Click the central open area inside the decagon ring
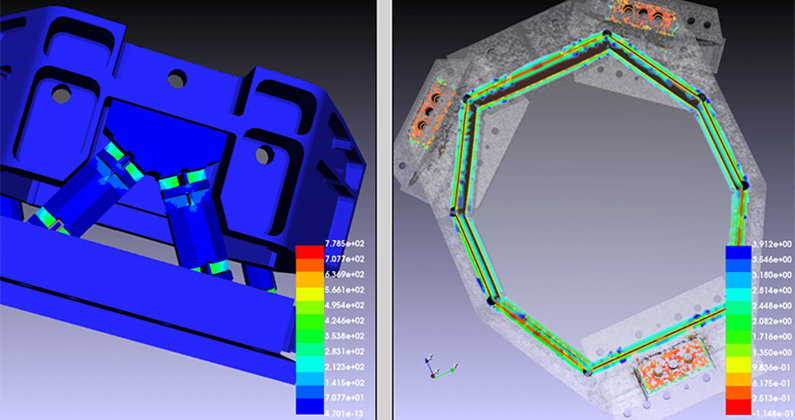The width and height of the screenshot is (795, 420). pyautogui.click(x=601, y=203)
